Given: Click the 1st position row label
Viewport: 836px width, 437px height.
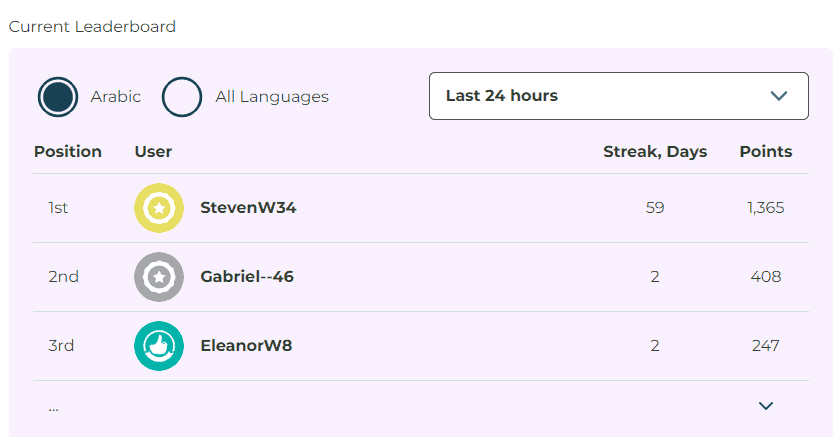Looking at the screenshot, I should point(58,208).
